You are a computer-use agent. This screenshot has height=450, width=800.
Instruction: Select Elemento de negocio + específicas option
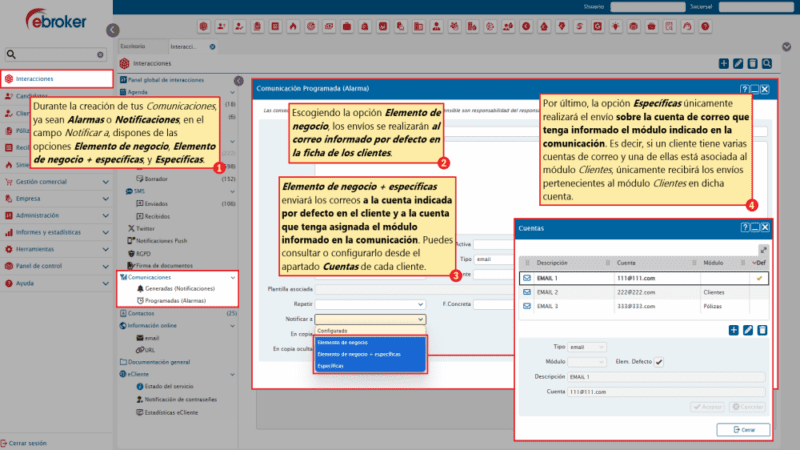pos(370,354)
